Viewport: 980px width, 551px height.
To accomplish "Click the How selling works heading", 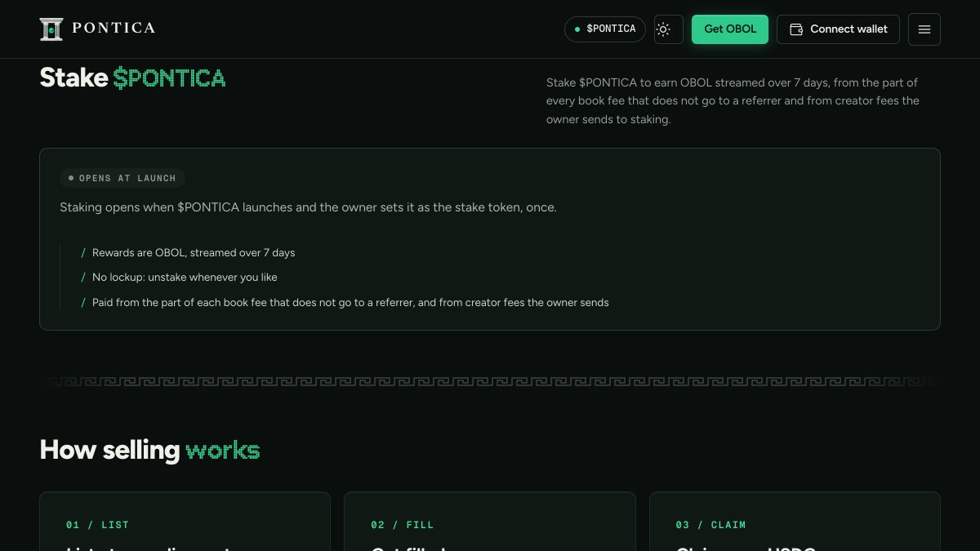I will coord(149,450).
